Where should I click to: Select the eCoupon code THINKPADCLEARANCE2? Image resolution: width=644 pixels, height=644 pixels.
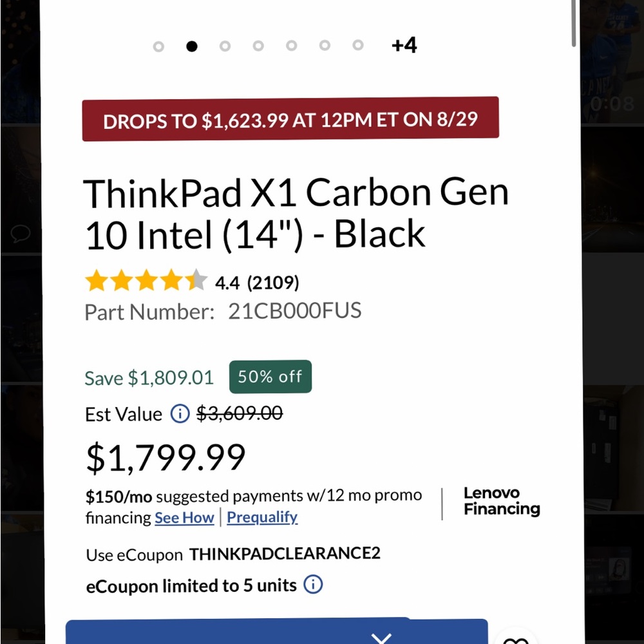(x=284, y=554)
